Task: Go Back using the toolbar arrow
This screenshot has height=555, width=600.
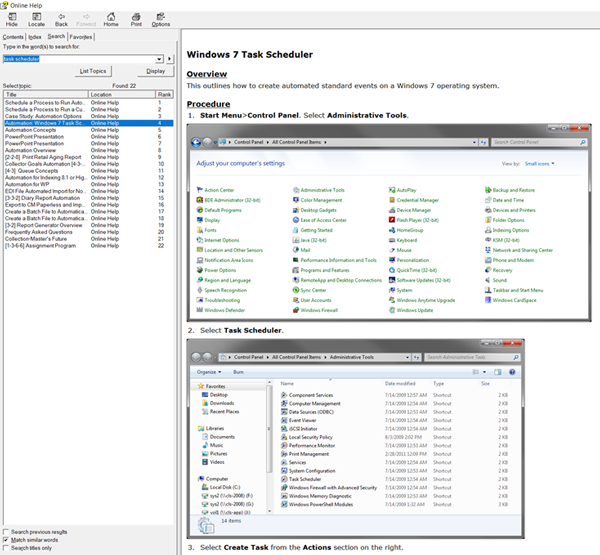Action: 61,20
